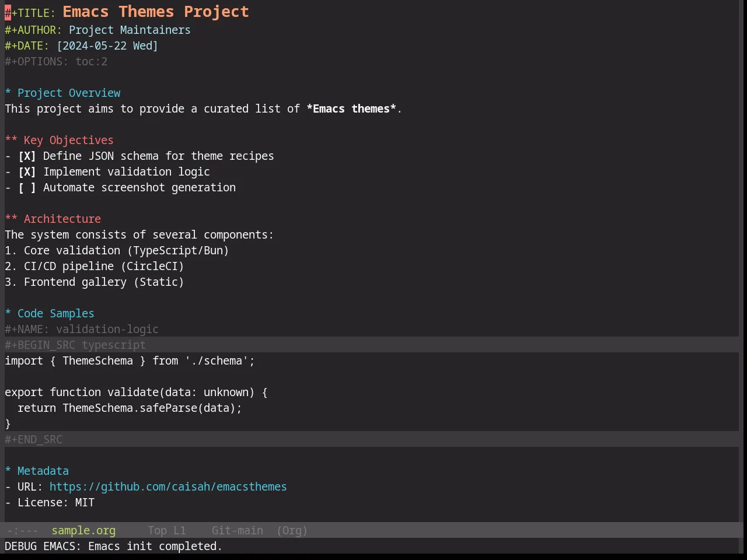The height and width of the screenshot is (560, 747).
Task: Click the '#+NAME: validation-logic' line
Action: tap(82, 330)
